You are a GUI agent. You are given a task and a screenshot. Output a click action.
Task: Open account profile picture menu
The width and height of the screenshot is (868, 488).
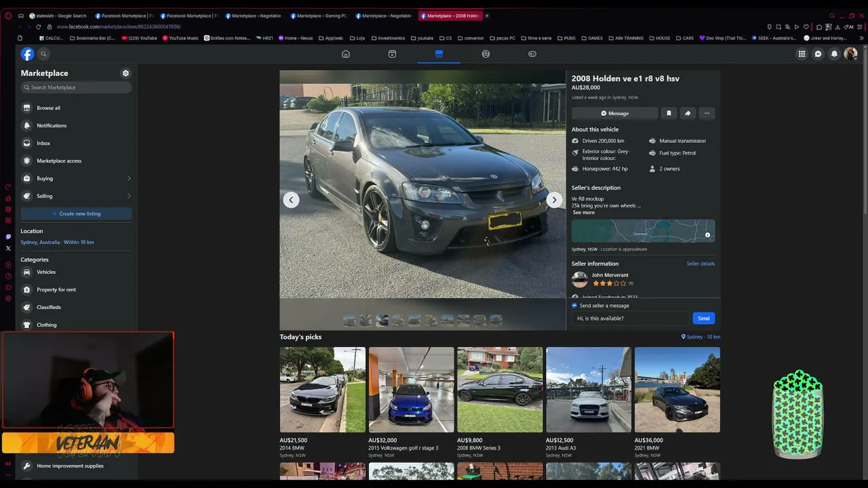pyautogui.click(x=851, y=54)
